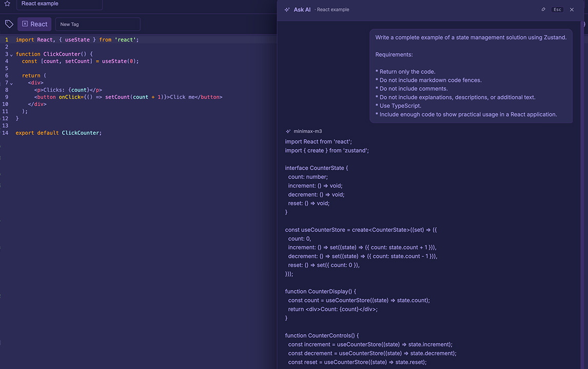Click the 'const decrement = useCounterStore' line

click(x=373, y=354)
